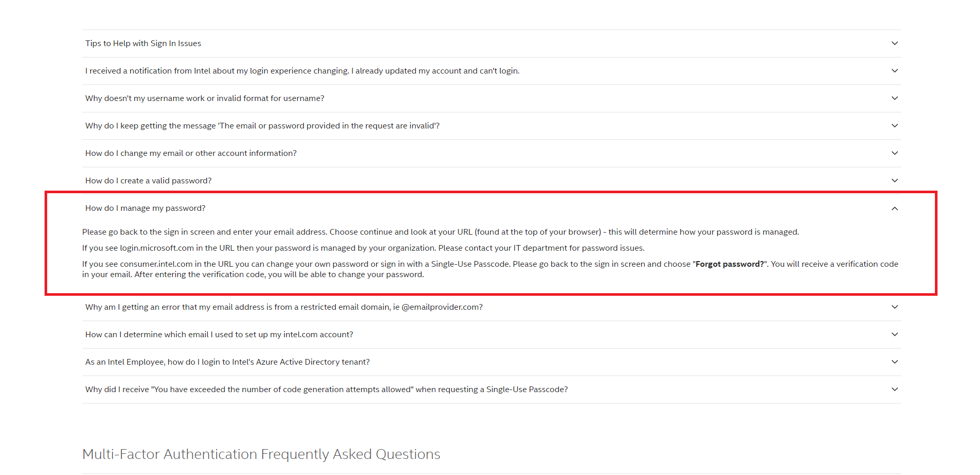This screenshot has height=475, width=980.
Task: Expand the chevron on the Intel Employee Azure login row
Action: point(894,362)
